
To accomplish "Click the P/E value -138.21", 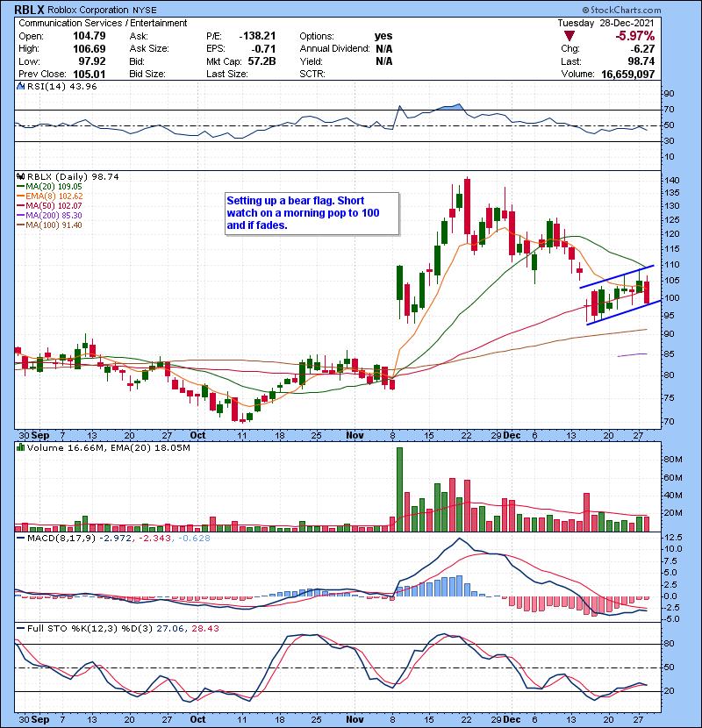I will 257,36.
